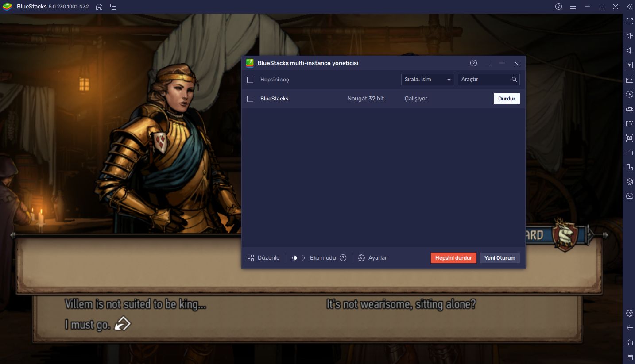Screen dimensions: 635x364
Task: Collapse the sidebar with double-arrow icon
Action: [x=630, y=7]
